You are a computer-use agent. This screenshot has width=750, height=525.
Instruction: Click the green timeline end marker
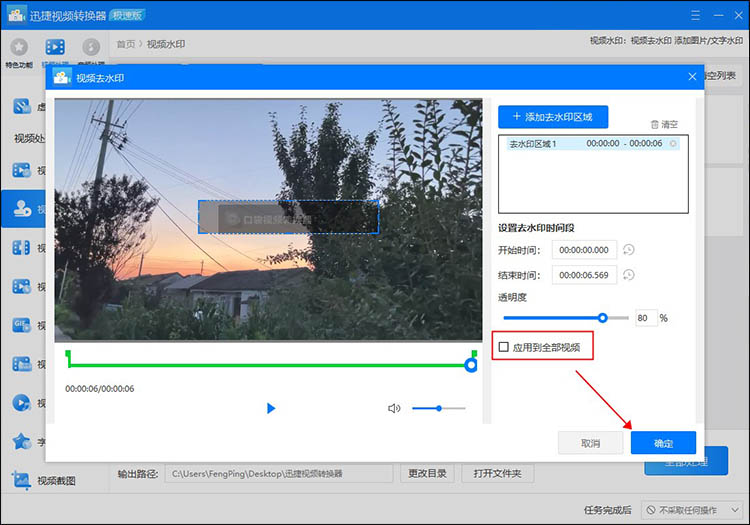[x=474, y=354]
